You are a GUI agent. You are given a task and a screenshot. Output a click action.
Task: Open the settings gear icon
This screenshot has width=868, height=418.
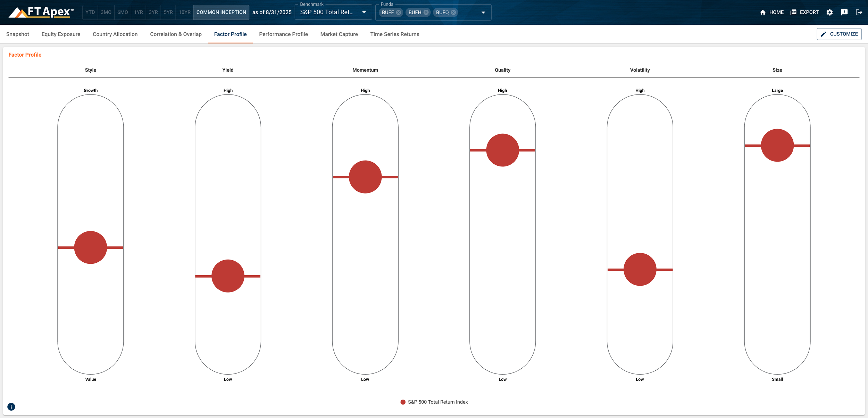[829, 12]
